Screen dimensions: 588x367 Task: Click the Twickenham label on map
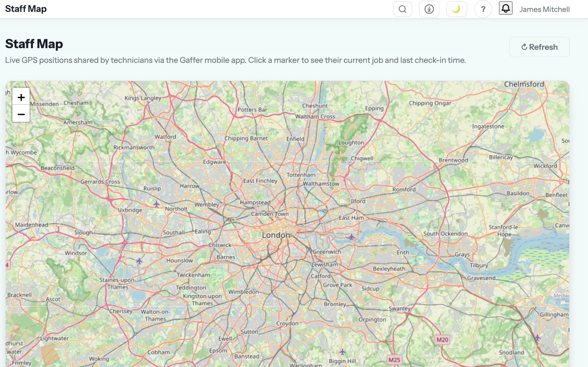pos(193,275)
